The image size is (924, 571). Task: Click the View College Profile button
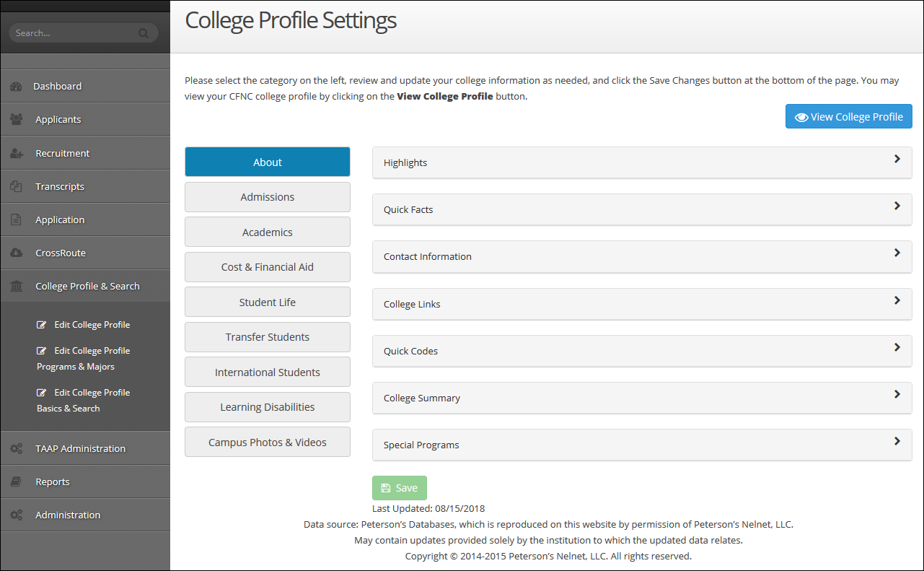click(848, 116)
